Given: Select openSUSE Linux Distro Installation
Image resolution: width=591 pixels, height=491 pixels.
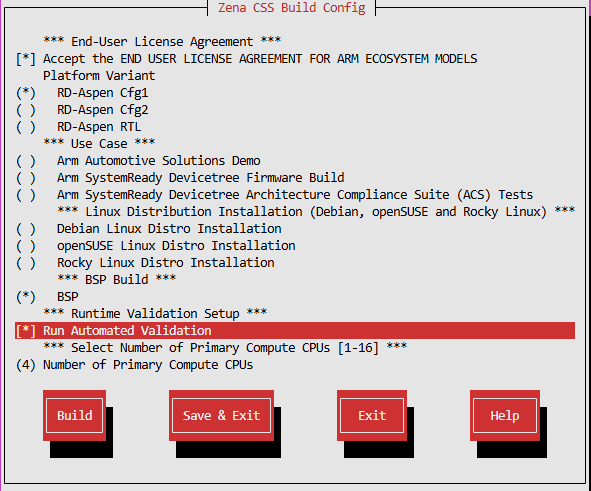Looking at the screenshot, I should click(x=26, y=246).
